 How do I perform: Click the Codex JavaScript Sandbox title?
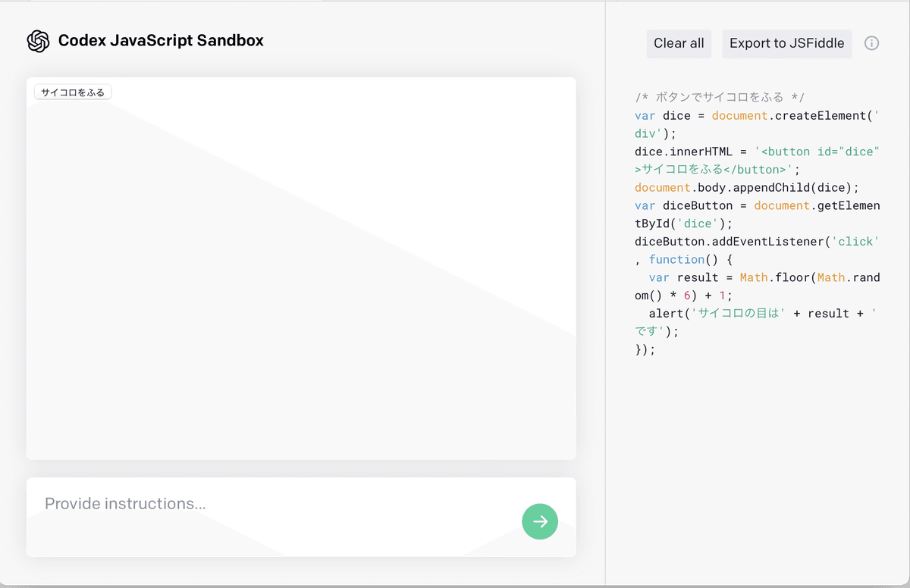click(x=161, y=41)
